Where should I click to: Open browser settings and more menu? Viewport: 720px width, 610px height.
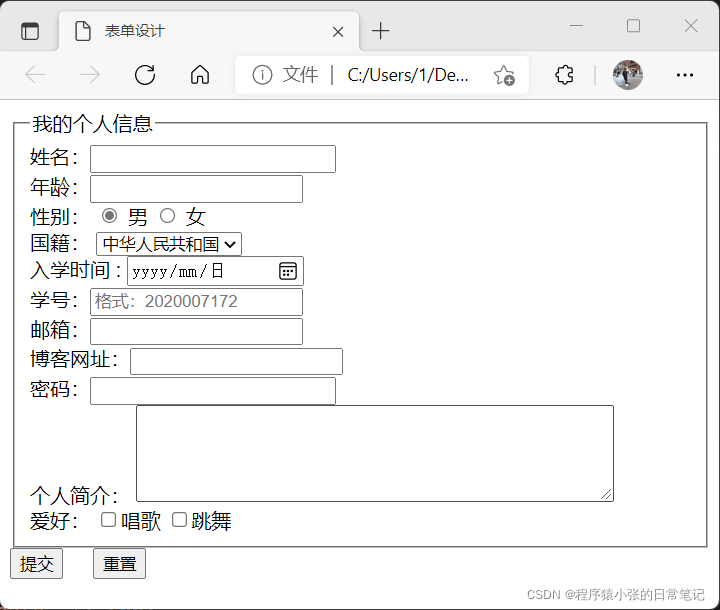685,75
